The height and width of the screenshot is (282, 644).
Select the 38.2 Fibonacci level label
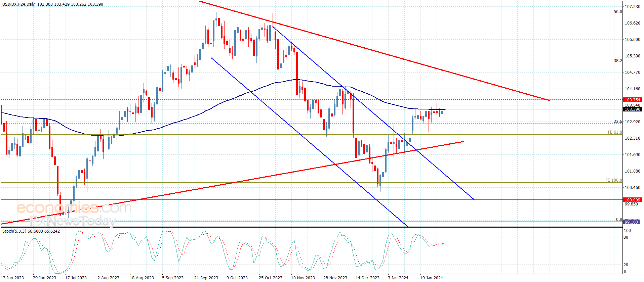(618, 61)
